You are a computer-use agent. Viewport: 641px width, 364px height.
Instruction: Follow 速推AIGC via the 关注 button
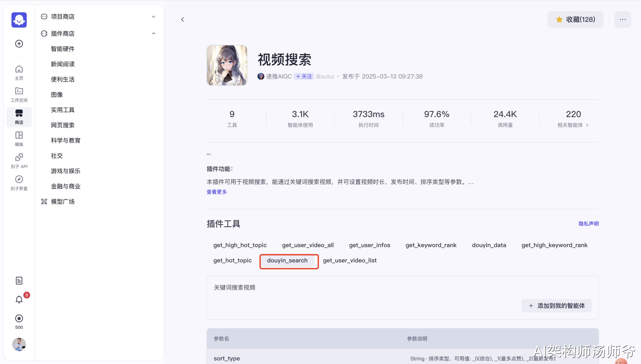(303, 76)
